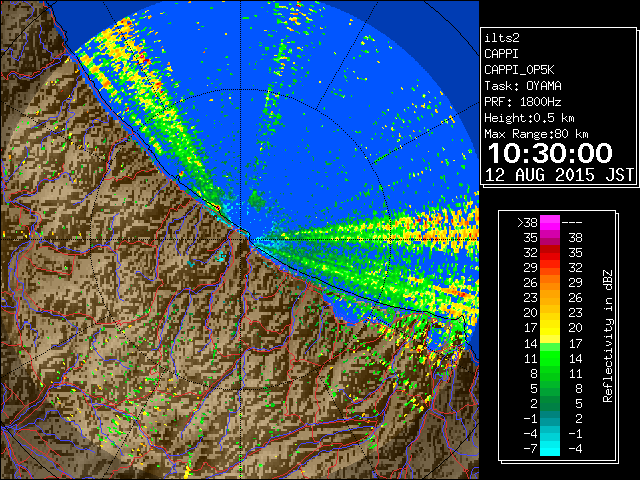The height and width of the screenshot is (480, 640).
Task: Click the 'Max Range:80 km' text
Action: [x=536, y=134]
